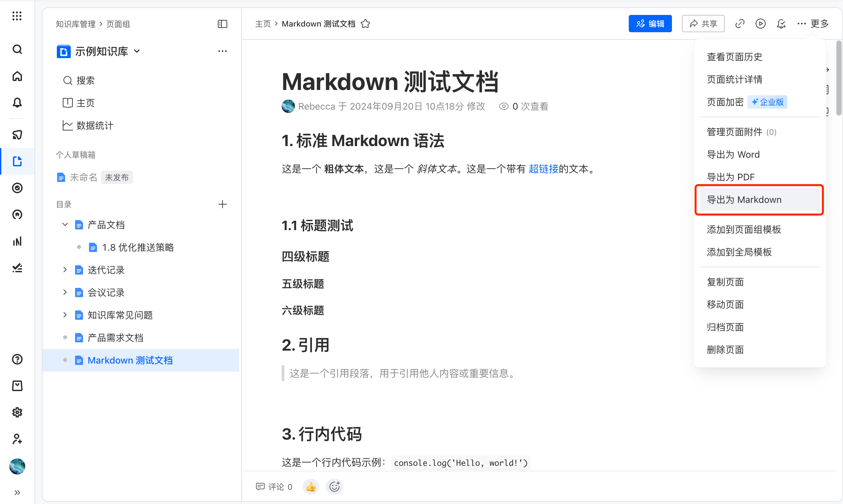843x504 pixels.
Task: Start presentation play icon
Action: [x=760, y=24]
